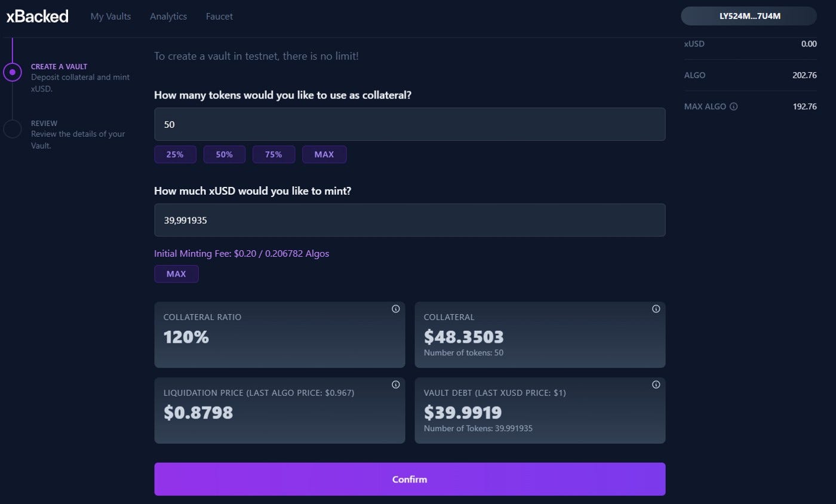Set collateral to 50%
836x504 pixels.
click(225, 154)
